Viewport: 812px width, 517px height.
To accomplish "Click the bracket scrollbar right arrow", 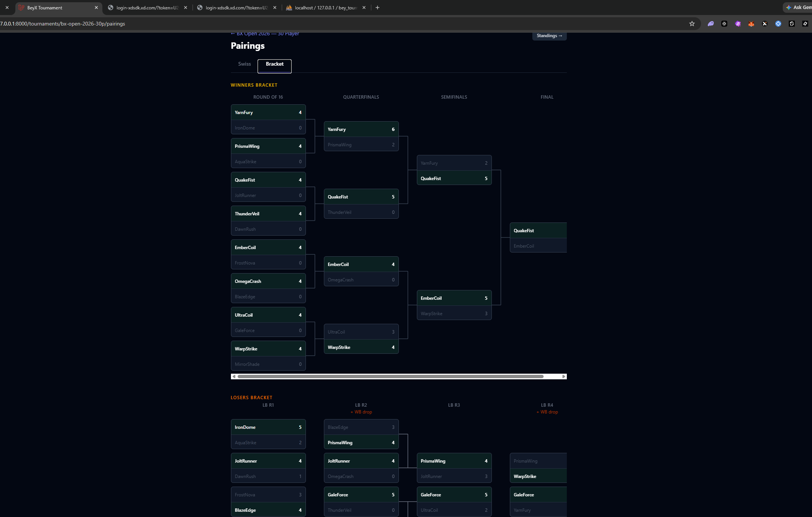I will (x=563, y=376).
